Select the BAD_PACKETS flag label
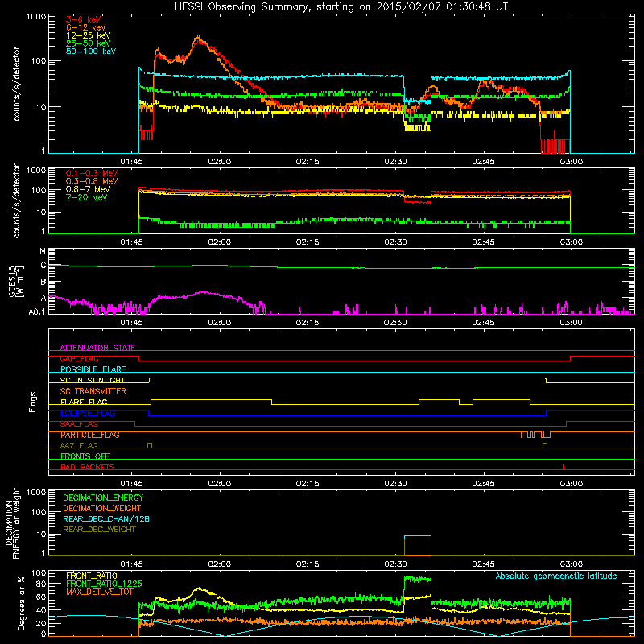 [x=88, y=467]
